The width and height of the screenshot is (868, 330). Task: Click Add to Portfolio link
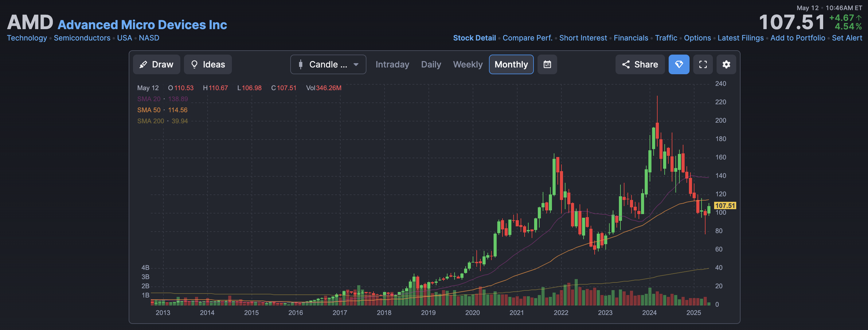tap(798, 38)
